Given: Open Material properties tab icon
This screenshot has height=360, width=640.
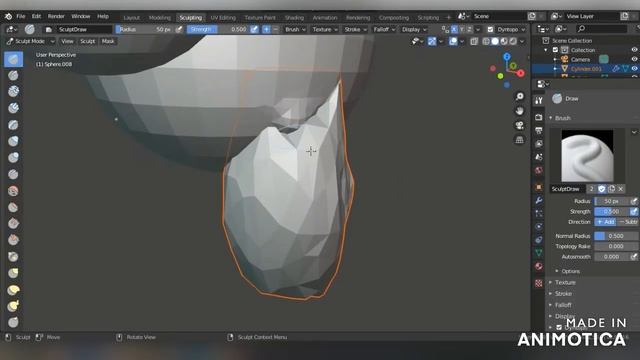Looking at the screenshot, I should click(539, 266).
